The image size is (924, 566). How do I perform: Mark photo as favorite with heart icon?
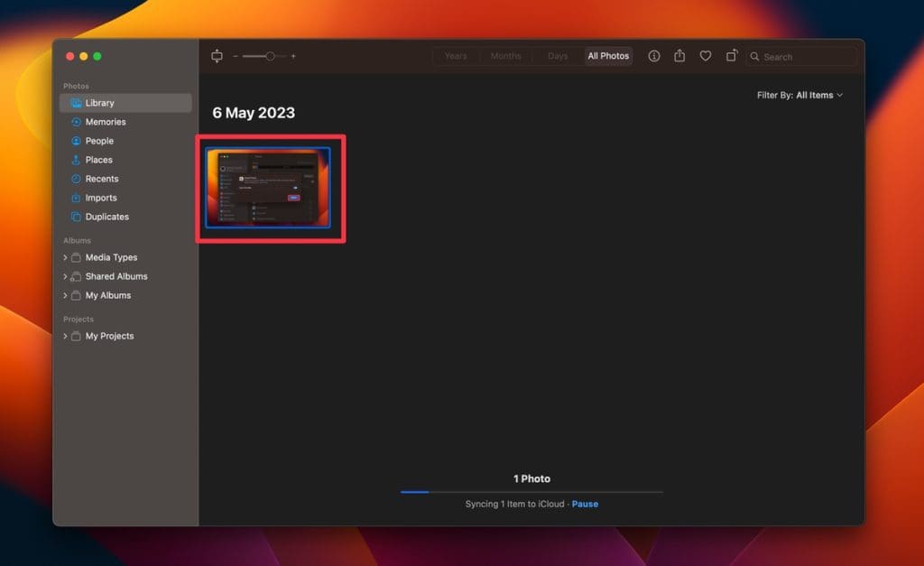pos(706,56)
